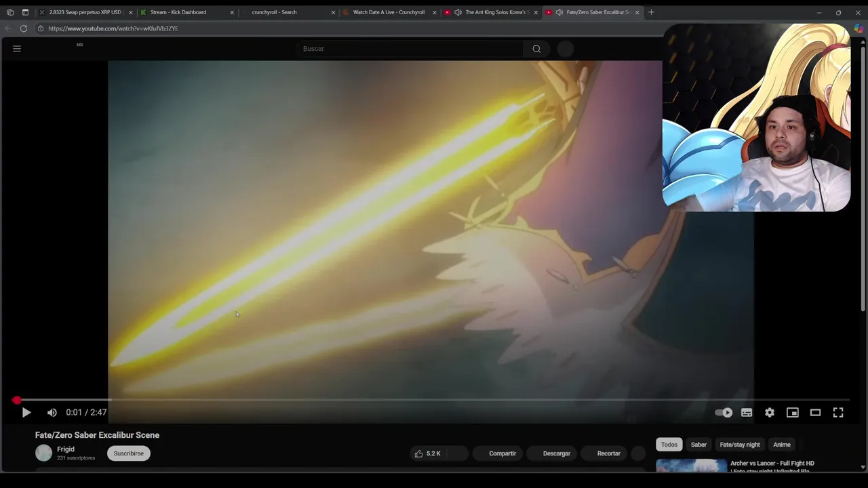
Task: Switch to Watch Date A Live tab
Action: point(389,12)
